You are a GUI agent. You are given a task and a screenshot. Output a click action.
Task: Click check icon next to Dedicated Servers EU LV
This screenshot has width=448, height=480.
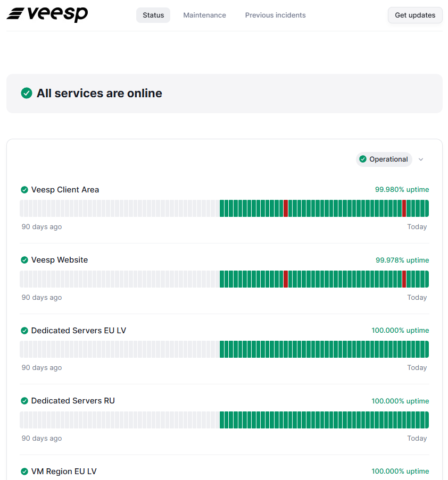coord(24,331)
